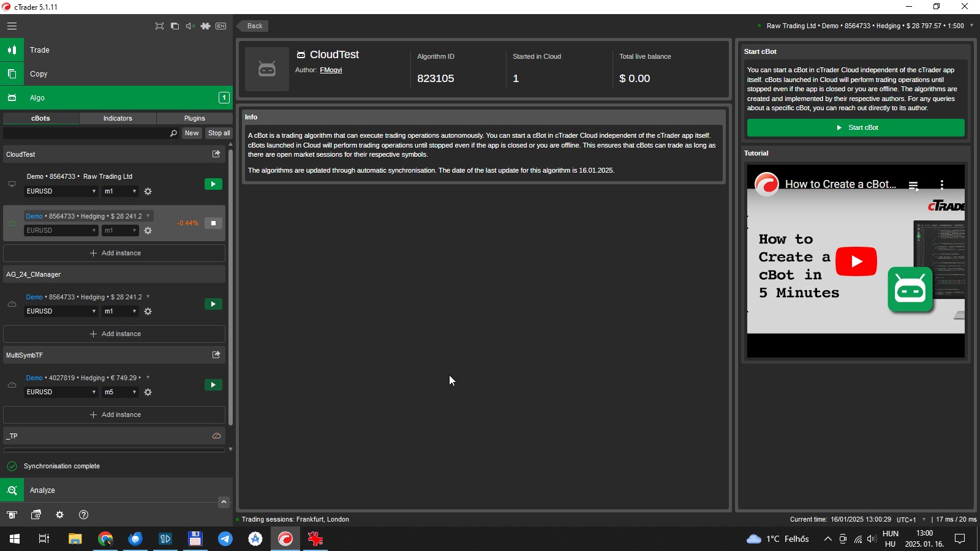The width and height of the screenshot is (980, 551).
Task: Click the cloud-off icon on _TP
Action: tap(216, 436)
